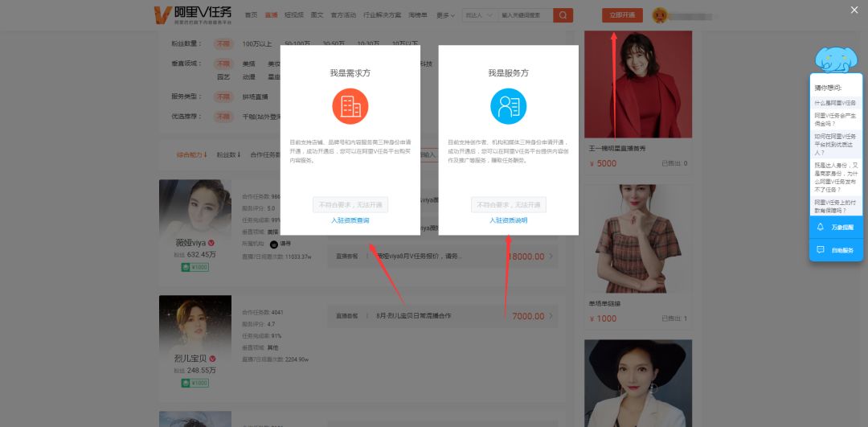Click the green ¥1000 badge under 烈儿宝贝

pos(194,383)
